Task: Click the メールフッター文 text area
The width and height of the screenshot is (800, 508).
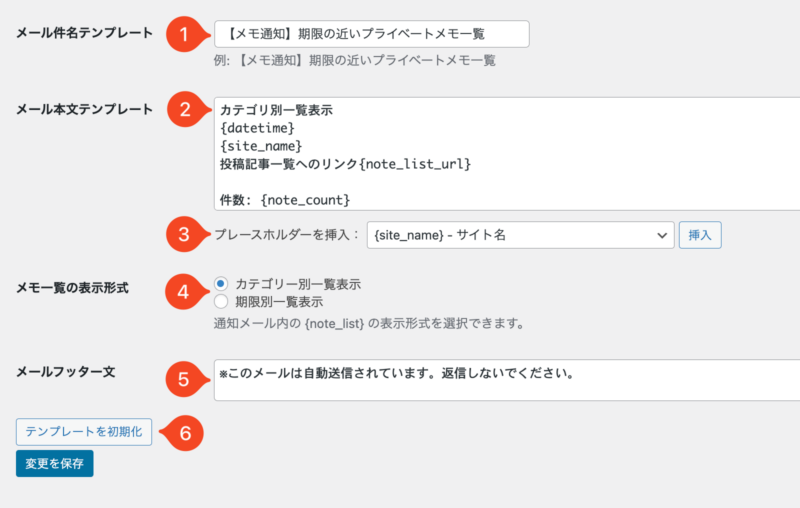Action: (x=507, y=380)
